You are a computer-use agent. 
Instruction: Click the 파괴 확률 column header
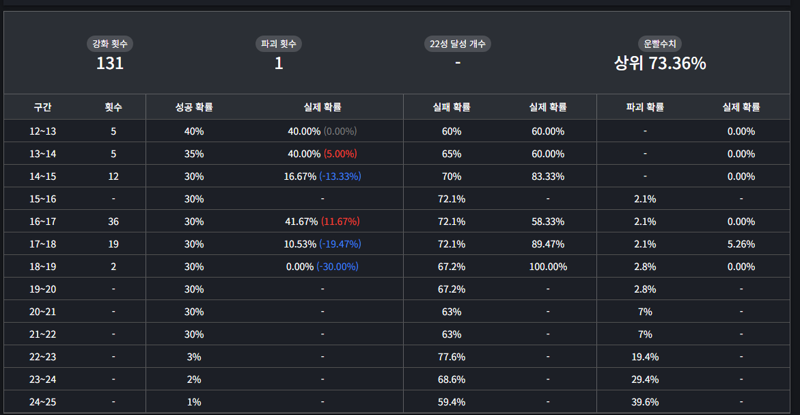click(x=645, y=107)
